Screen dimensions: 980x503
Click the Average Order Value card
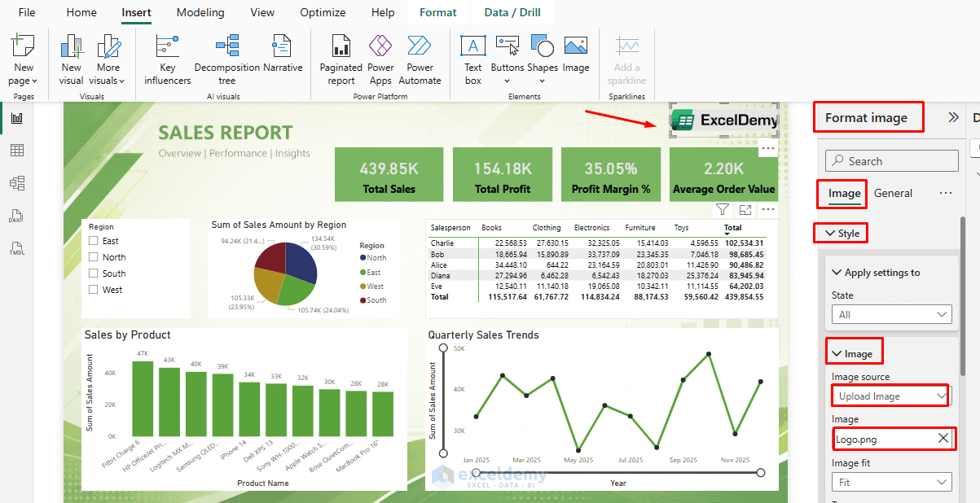click(723, 174)
